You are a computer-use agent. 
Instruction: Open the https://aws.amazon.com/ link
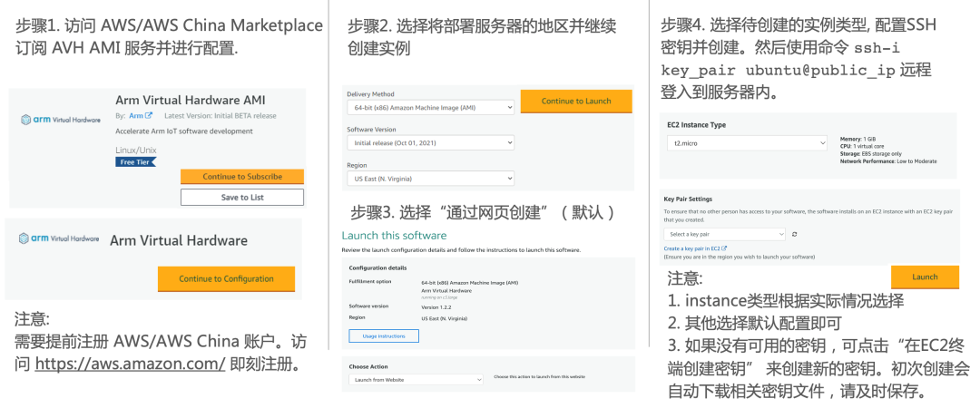click(130, 364)
